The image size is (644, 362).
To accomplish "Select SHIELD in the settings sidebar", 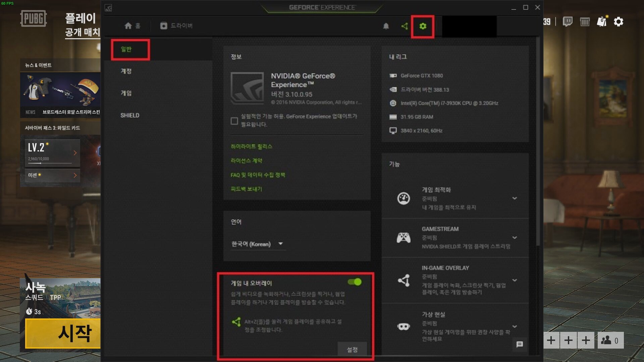I will tap(130, 115).
